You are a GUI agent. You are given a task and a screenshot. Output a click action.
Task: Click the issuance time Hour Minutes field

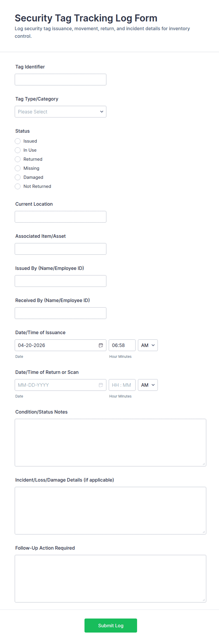click(122, 345)
